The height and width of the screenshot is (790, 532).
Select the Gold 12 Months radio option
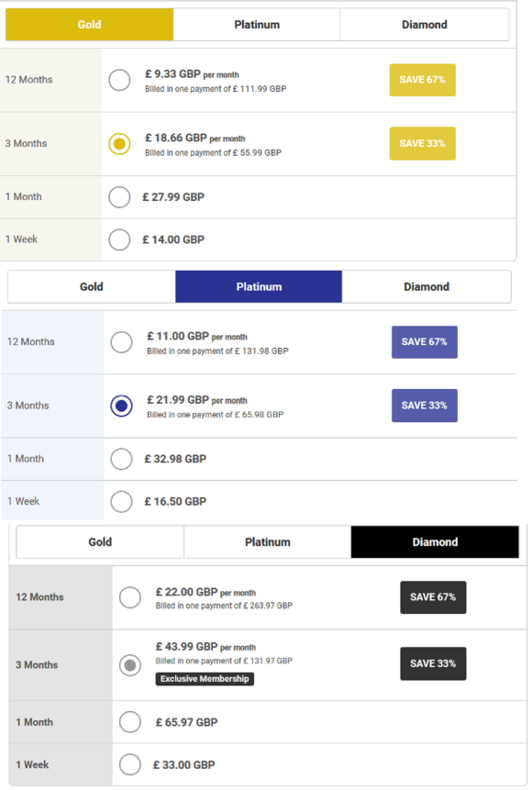[x=119, y=80]
